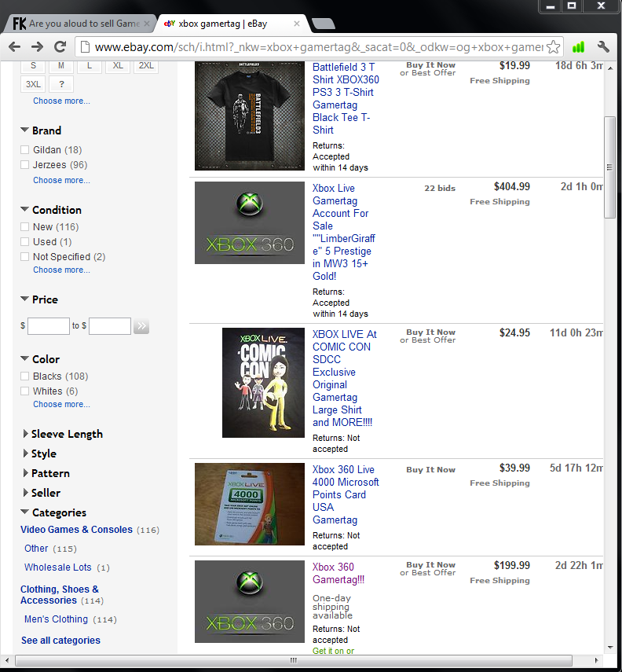
Task: Tick the Whites color checkbox
Action: point(25,391)
